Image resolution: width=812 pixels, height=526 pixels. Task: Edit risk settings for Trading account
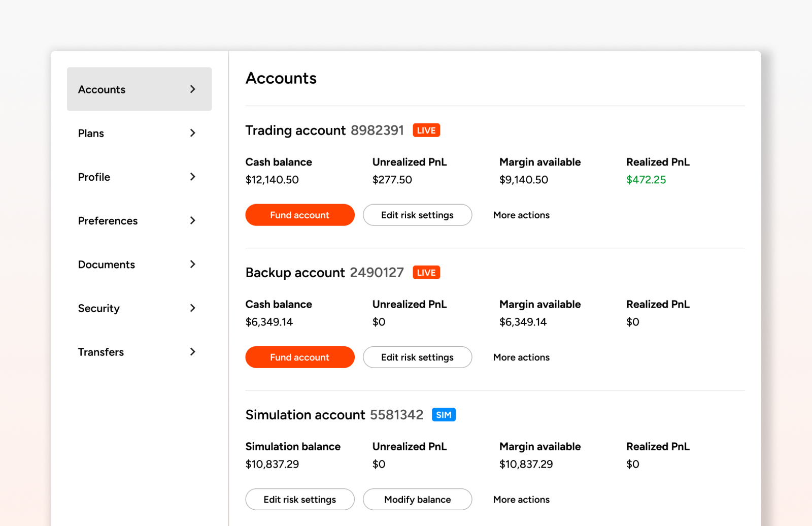(x=417, y=215)
